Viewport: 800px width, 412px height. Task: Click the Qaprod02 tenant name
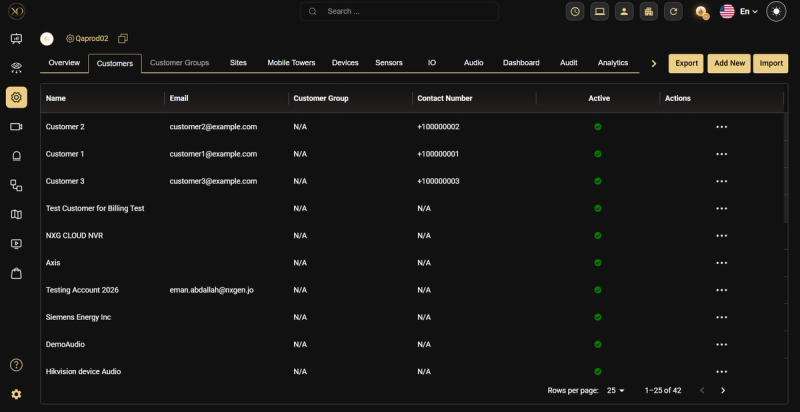[92, 39]
